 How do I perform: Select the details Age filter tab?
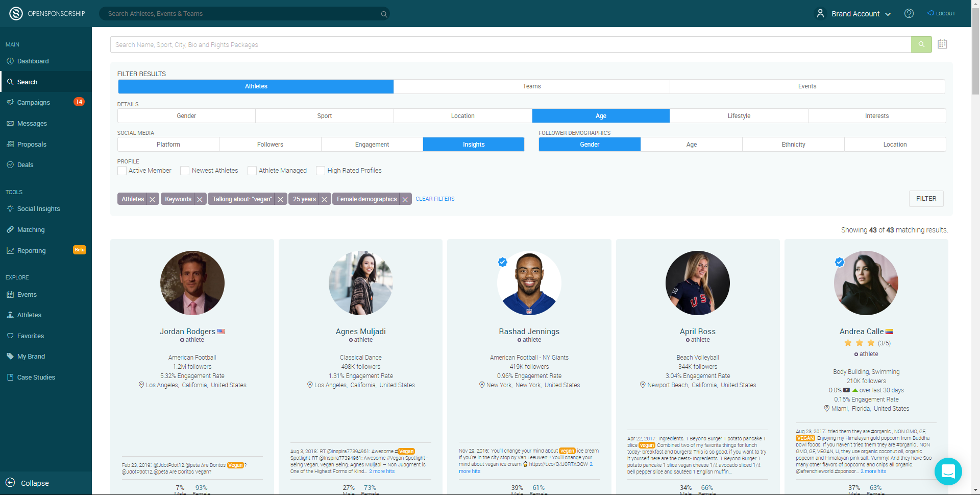point(601,116)
